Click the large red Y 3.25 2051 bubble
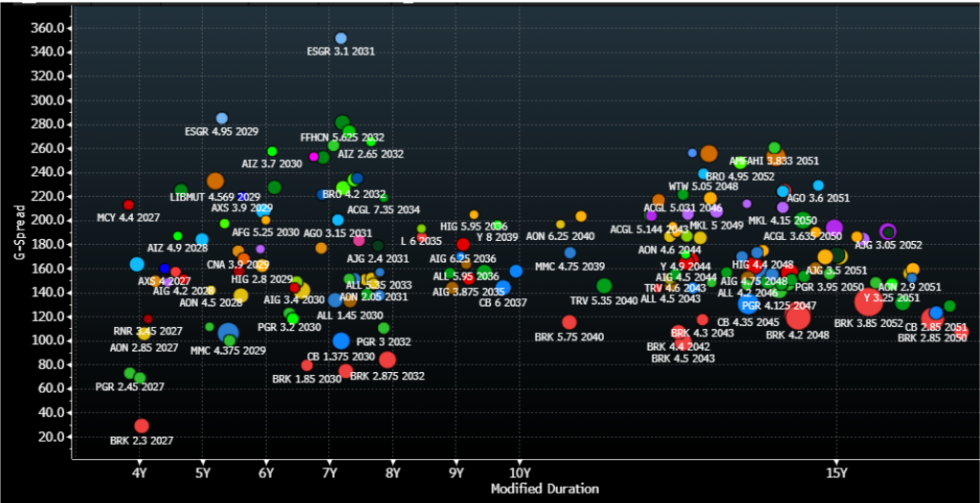Screen dimensions: 980x503 click(x=869, y=301)
